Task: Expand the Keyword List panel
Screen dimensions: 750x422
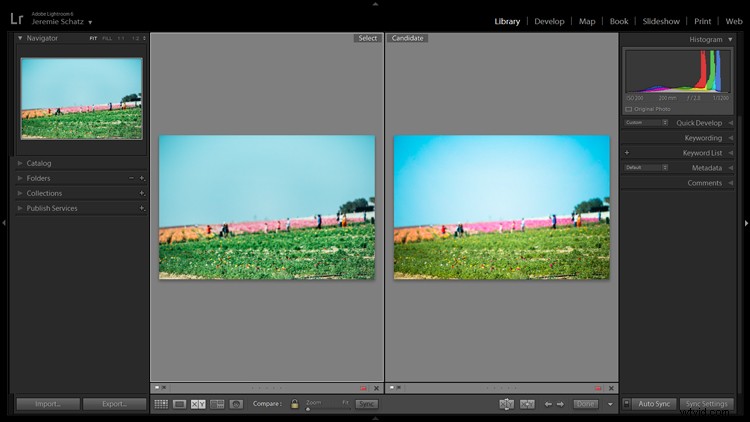Action: coord(730,153)
